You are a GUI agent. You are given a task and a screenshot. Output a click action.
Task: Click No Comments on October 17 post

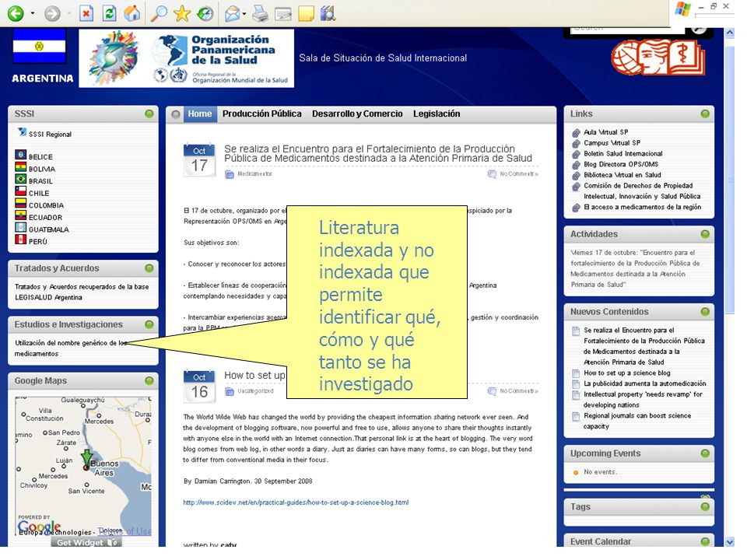click(519, 173)
